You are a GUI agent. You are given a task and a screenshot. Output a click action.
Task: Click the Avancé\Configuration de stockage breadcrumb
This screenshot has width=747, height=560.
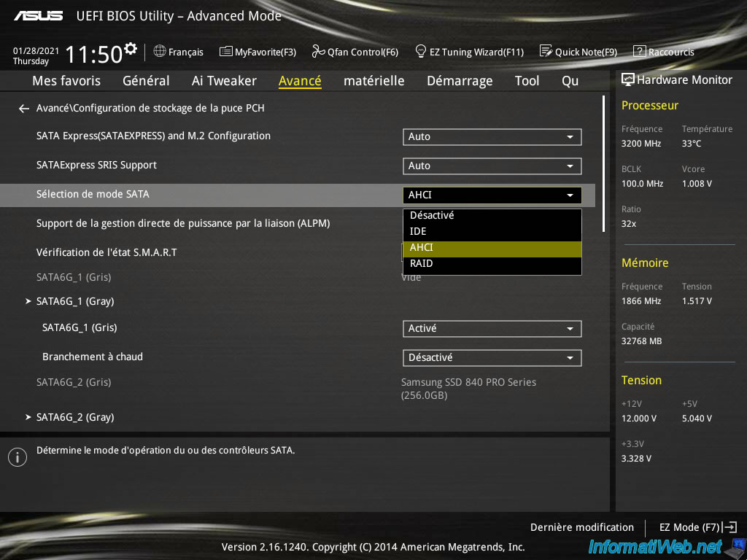(150, 108)
